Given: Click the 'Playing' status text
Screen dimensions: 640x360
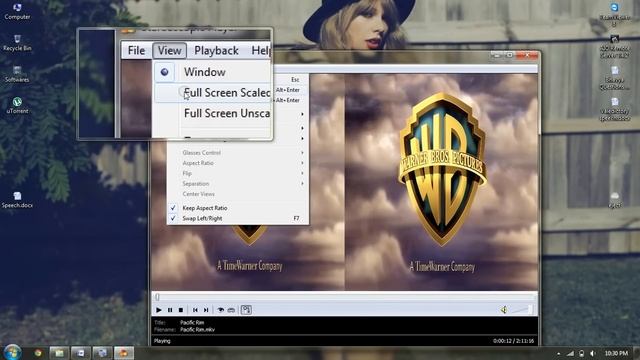Looking at the screenshot, I should pos(162,341).
